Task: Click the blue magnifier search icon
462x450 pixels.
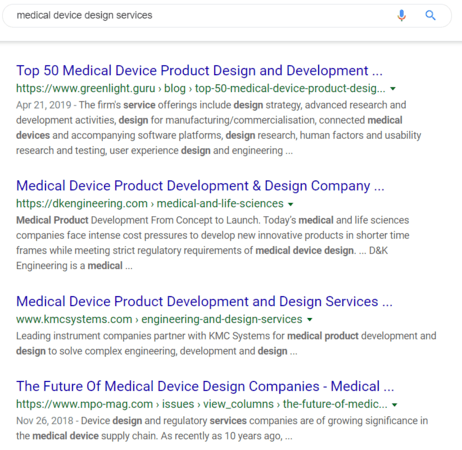Action: [430, 15]
